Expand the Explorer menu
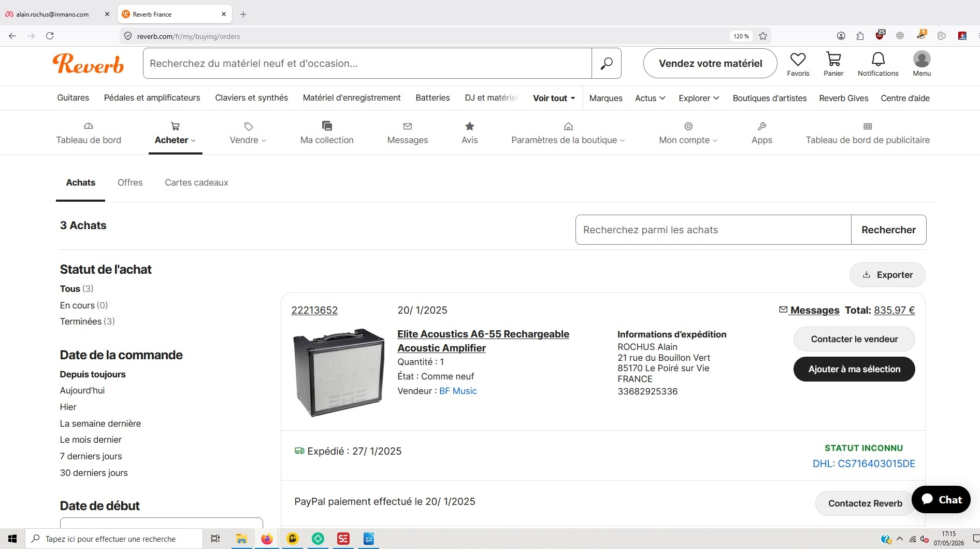Viewport: 980px width, 549px height. (x=699, y=98)
